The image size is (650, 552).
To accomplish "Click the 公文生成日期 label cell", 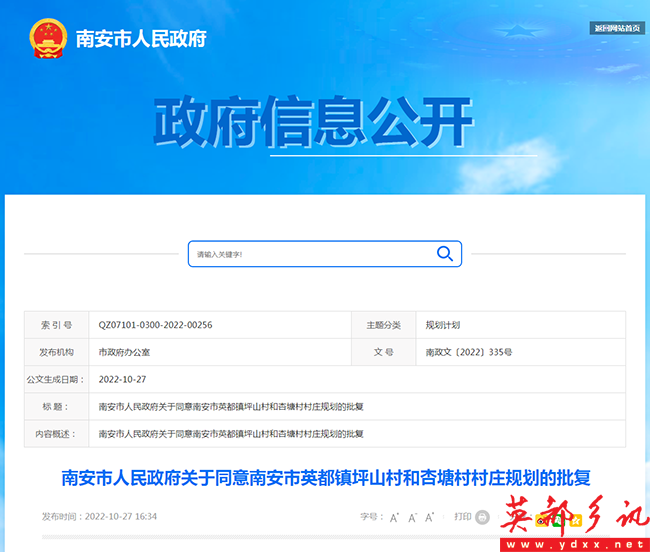I will [x=56, y=379].
